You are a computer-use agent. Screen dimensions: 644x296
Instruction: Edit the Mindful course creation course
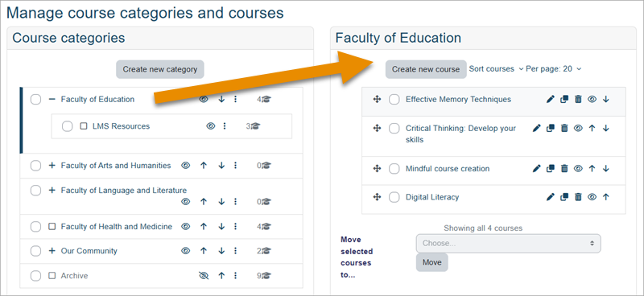(536, 168)
